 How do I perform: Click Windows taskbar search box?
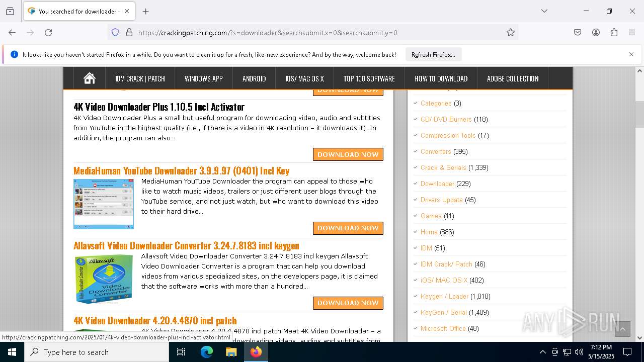97,352
